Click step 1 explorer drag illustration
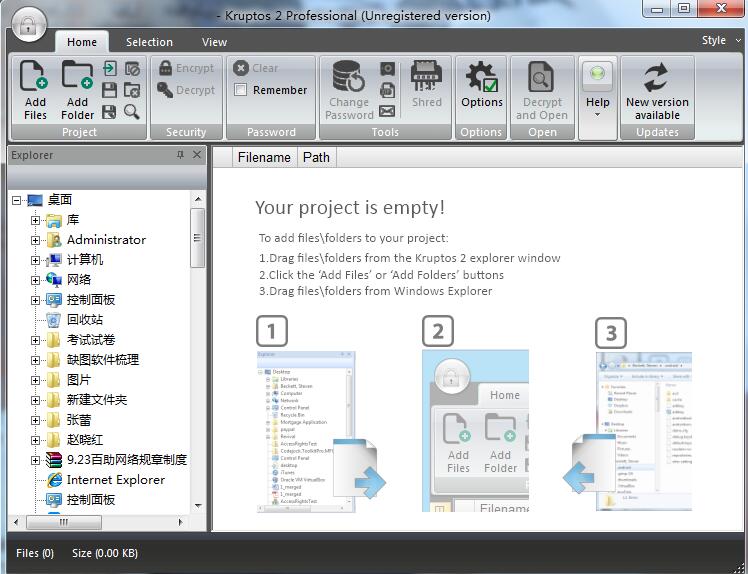748x574 pixels. point(321,432)
